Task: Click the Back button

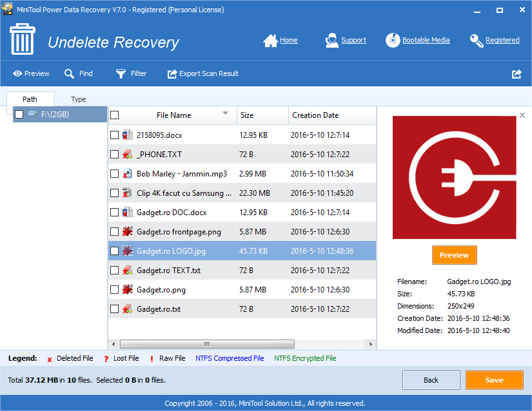Action: point(431,380)
